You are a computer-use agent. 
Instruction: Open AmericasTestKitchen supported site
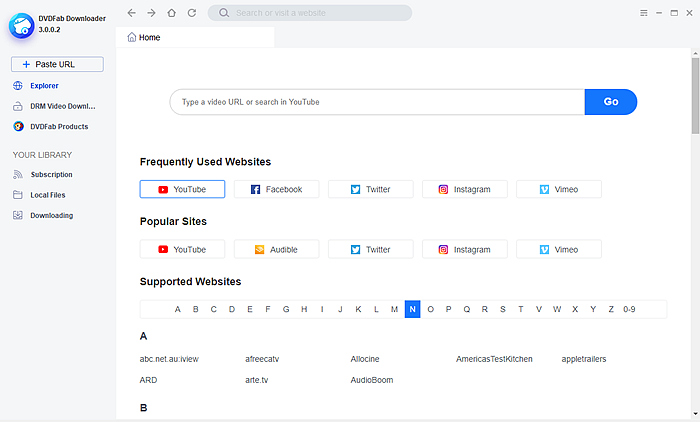tap(494, 359)
